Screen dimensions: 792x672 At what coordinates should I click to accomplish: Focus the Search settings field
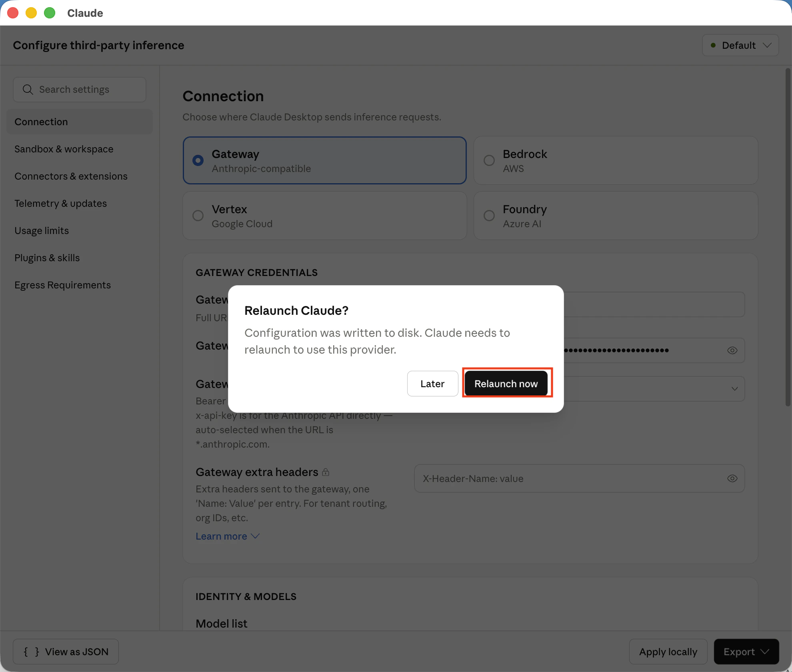(80, 90)
